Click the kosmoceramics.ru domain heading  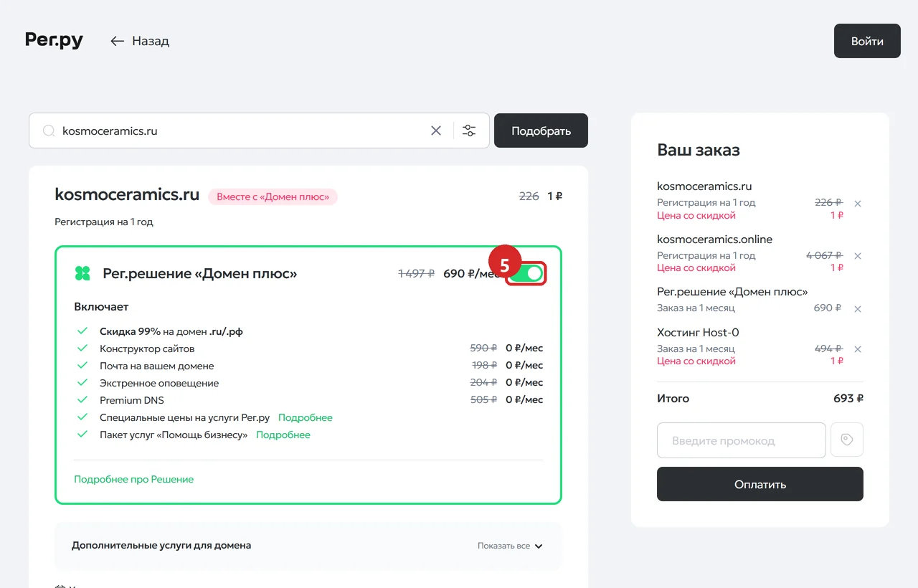[127, 194]
